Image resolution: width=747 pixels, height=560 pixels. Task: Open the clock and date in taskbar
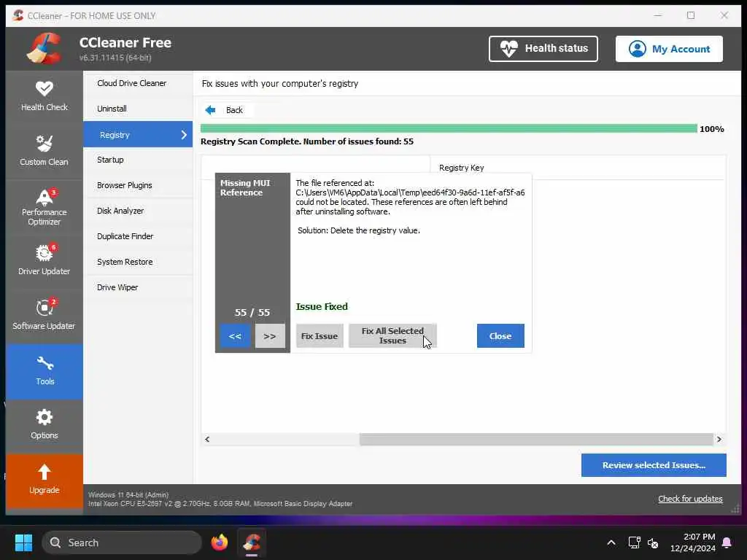tap(692, 542)
